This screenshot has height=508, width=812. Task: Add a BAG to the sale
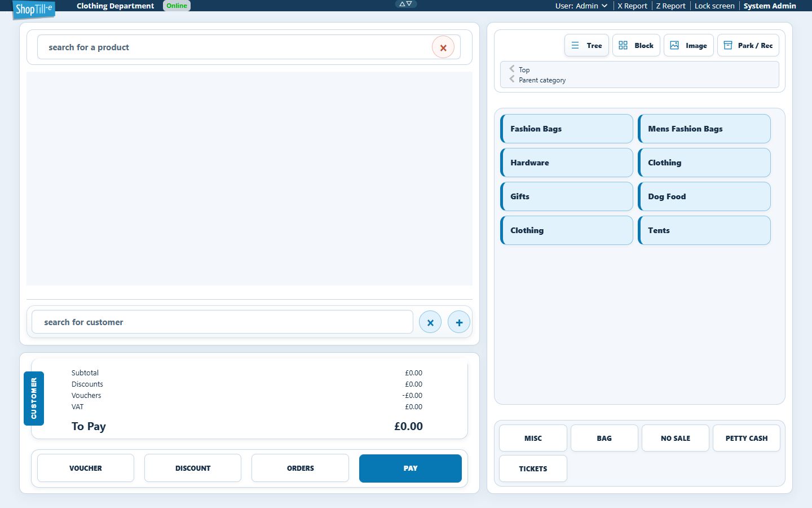click(604, 438)
